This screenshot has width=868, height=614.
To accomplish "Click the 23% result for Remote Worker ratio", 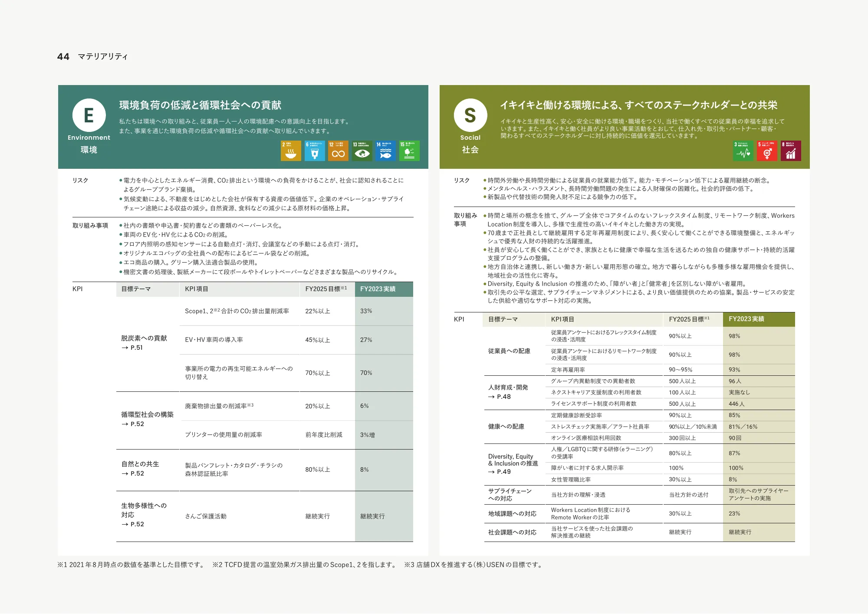I will (x=734, y=513).
